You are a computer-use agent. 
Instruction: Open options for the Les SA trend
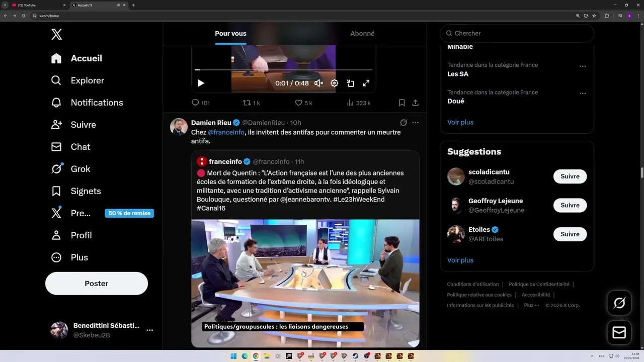coord(583,66)
